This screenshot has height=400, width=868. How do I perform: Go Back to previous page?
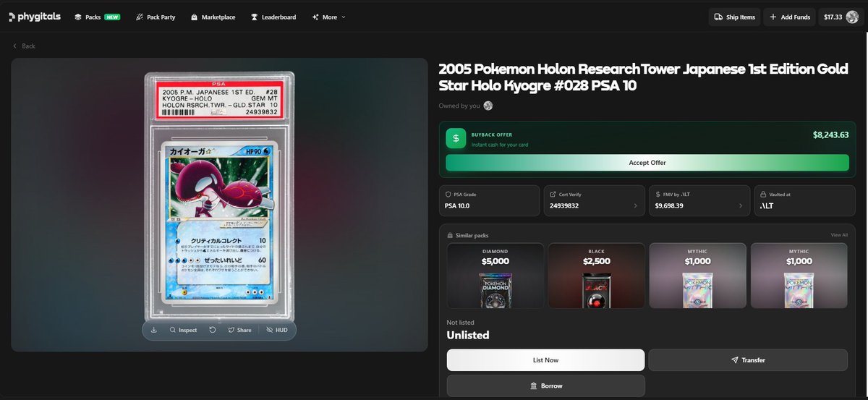pos(24,46)
